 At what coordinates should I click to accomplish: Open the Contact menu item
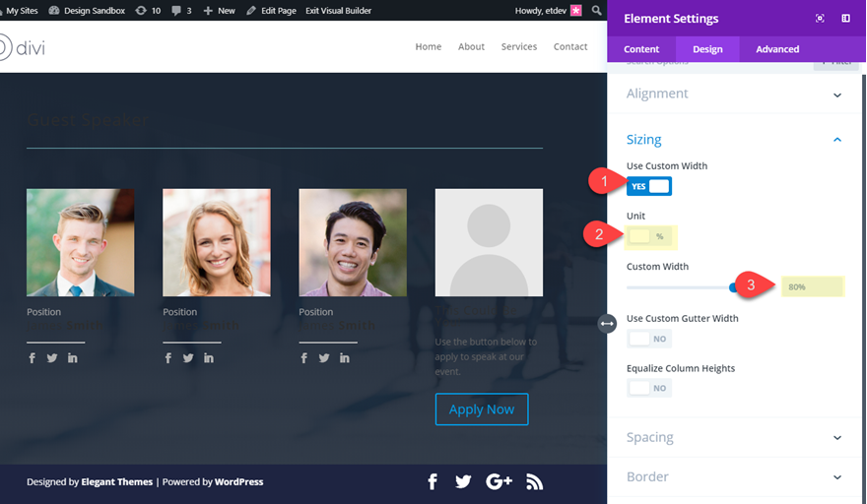(x=570, y=47)
